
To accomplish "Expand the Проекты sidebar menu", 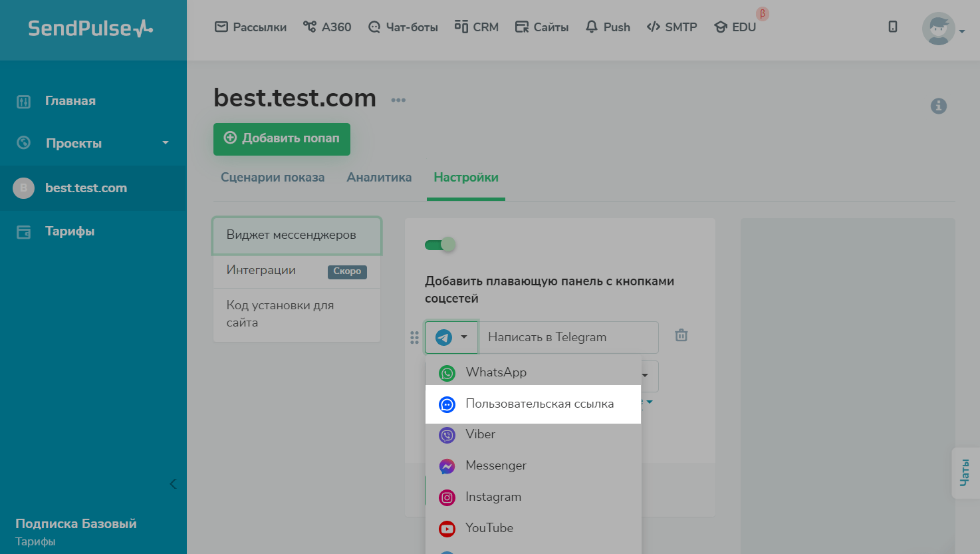I will point(93,143).
